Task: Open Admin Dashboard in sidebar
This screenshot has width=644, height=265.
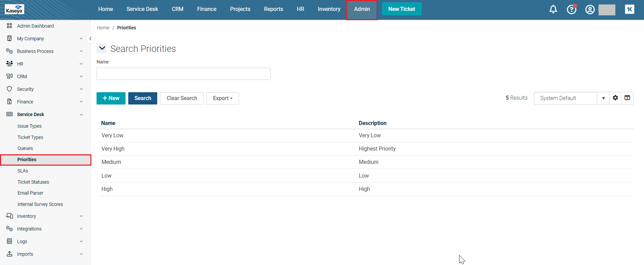Action: click(x=35, y=26)
